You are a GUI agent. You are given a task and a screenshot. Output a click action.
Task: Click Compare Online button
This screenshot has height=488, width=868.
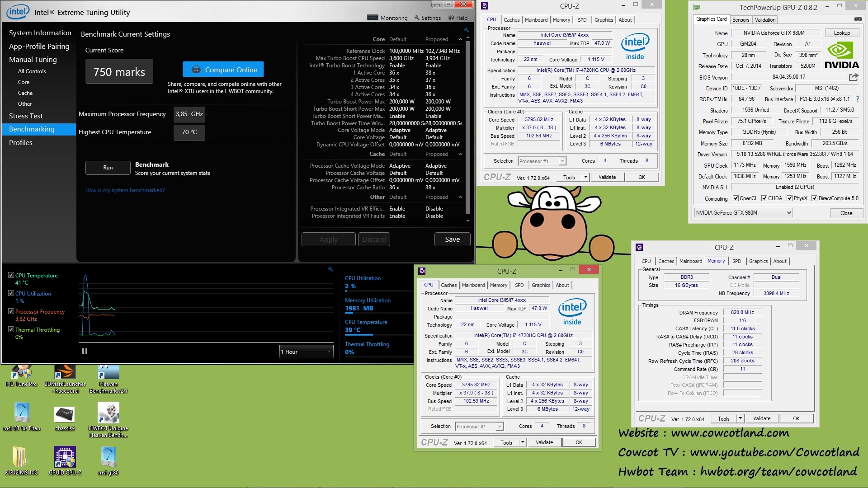[x=223, y=70]
